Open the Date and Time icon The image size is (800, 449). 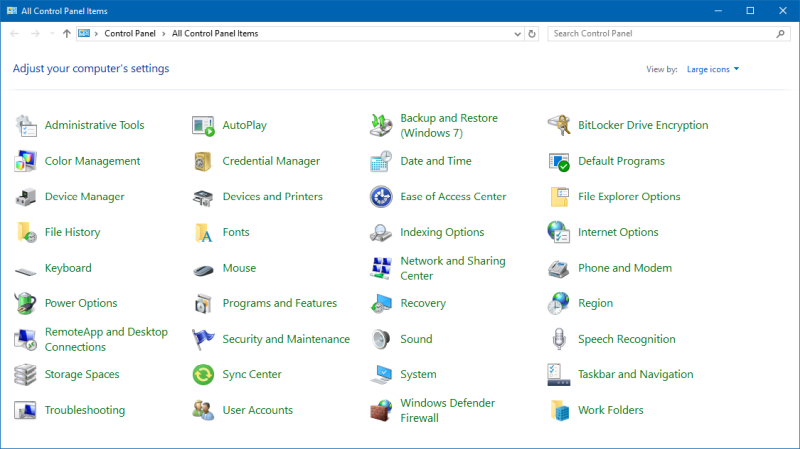click(x=381, y=161)
